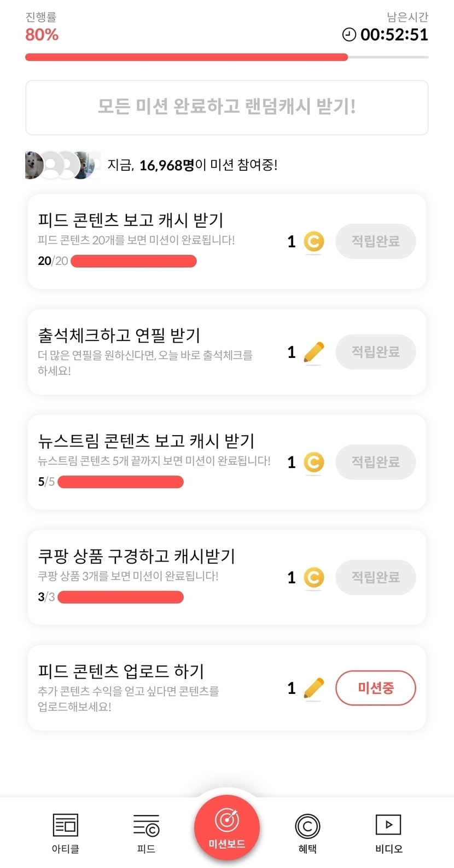Tap pencil icon in 피드 콘텐츠 업로드 mission
Screen dimensions: 454x868
313,688
